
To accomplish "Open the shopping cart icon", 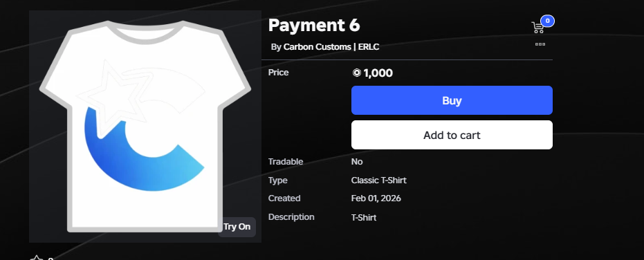I will 537,28.
